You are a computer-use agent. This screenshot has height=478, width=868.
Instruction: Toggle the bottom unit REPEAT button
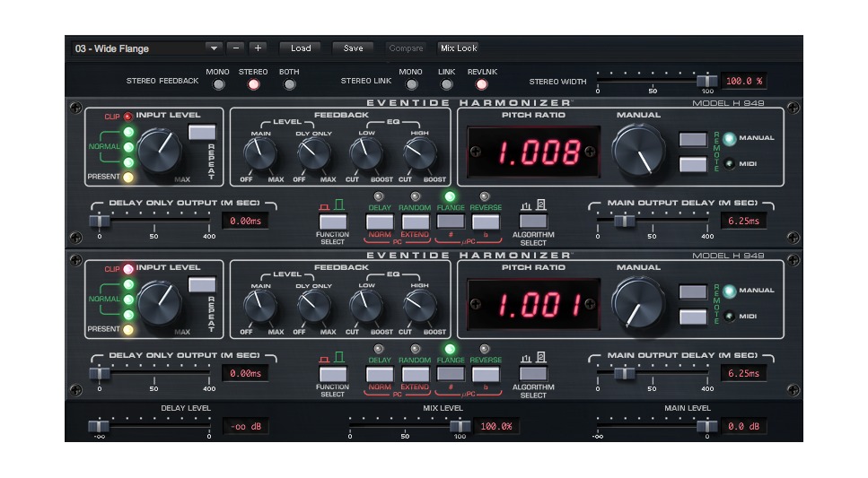(x=202, y=285)
